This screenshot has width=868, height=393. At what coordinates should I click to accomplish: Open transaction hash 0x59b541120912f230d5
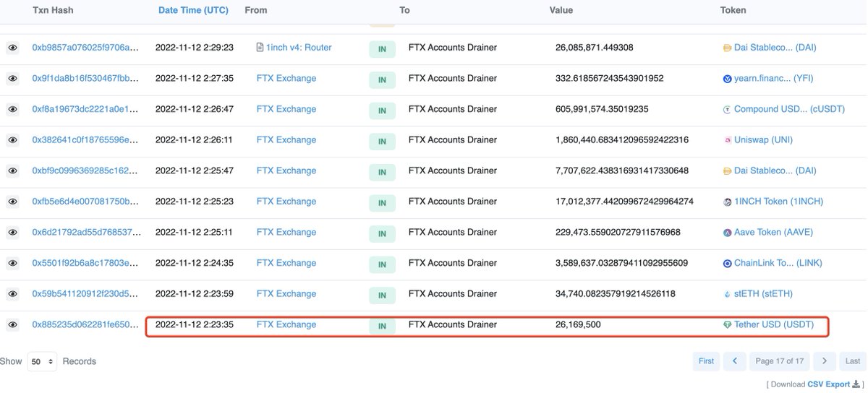(85, 293)
